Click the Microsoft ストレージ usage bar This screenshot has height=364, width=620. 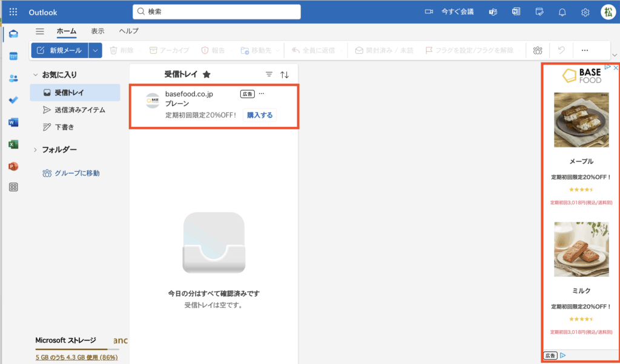77,349
